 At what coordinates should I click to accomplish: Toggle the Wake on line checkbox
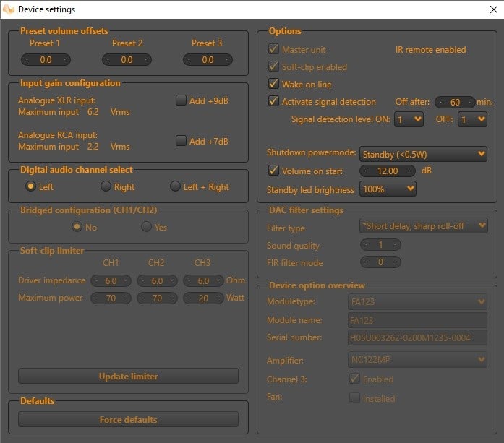coord(274,85)
